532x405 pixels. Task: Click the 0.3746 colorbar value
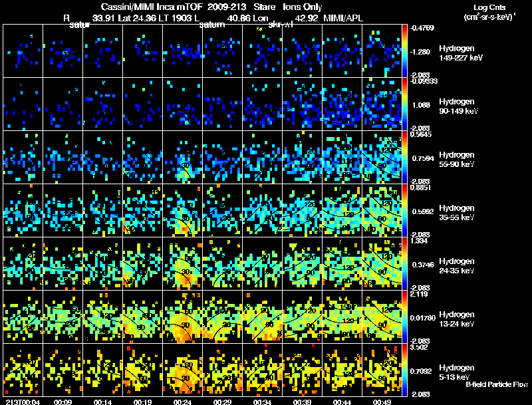point(423,265)
